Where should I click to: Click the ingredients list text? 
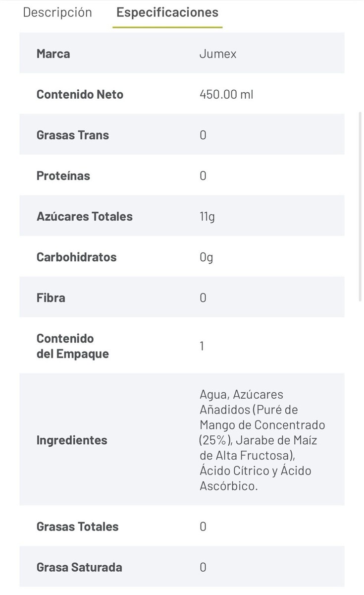coord(262,440)
